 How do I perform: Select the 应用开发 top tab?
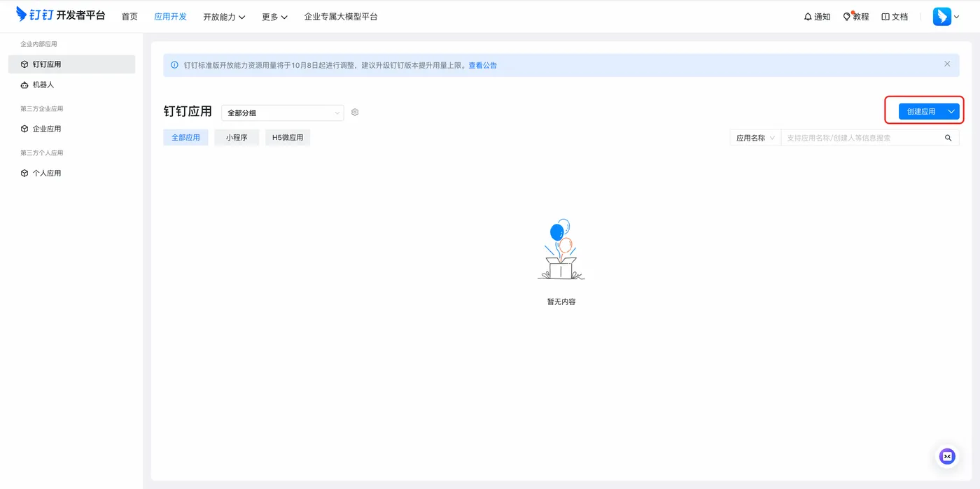[170, 17]
